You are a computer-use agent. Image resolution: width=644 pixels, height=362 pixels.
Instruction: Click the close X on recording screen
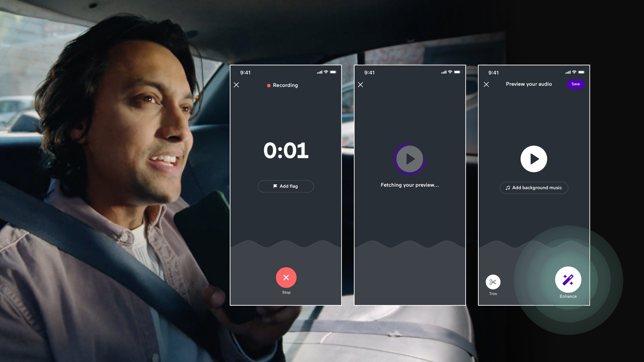point(236,85)
